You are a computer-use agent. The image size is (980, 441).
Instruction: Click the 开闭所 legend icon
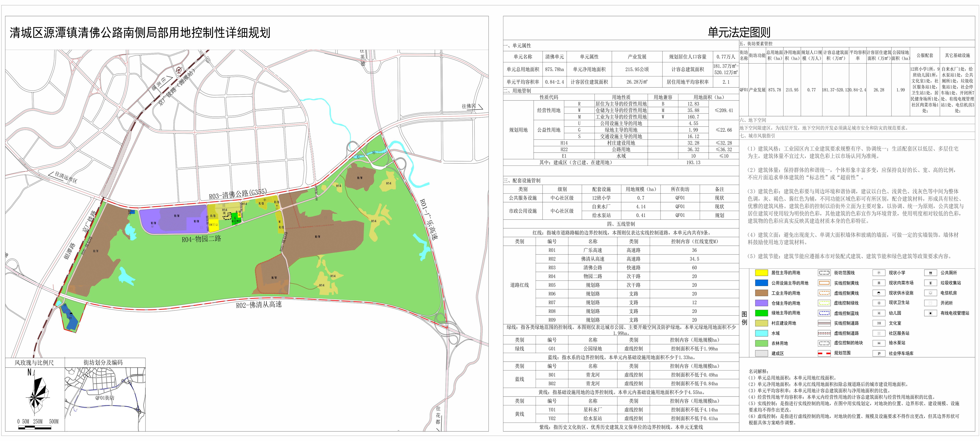(930, 303)
